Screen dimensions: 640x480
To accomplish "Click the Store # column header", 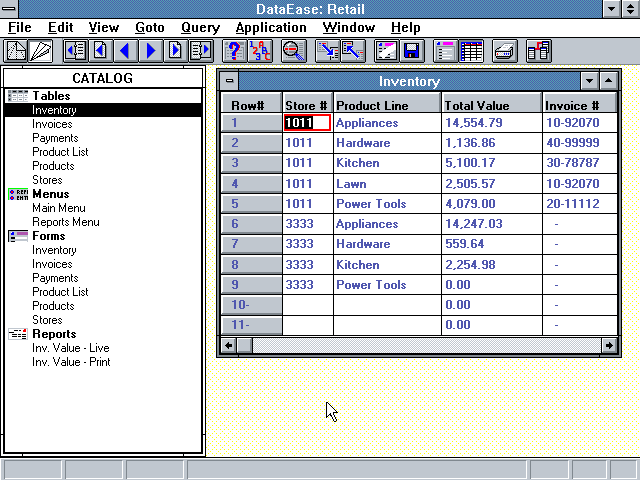I will [308, 102].
